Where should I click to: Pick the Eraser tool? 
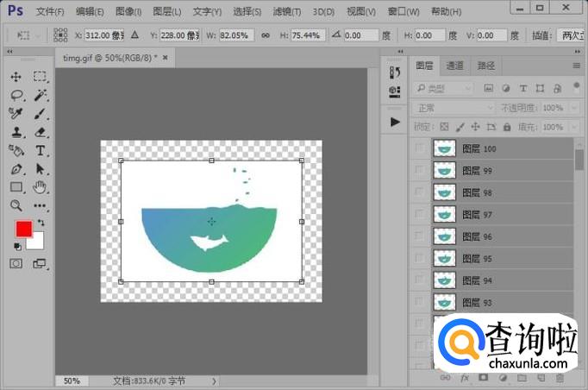40,132
